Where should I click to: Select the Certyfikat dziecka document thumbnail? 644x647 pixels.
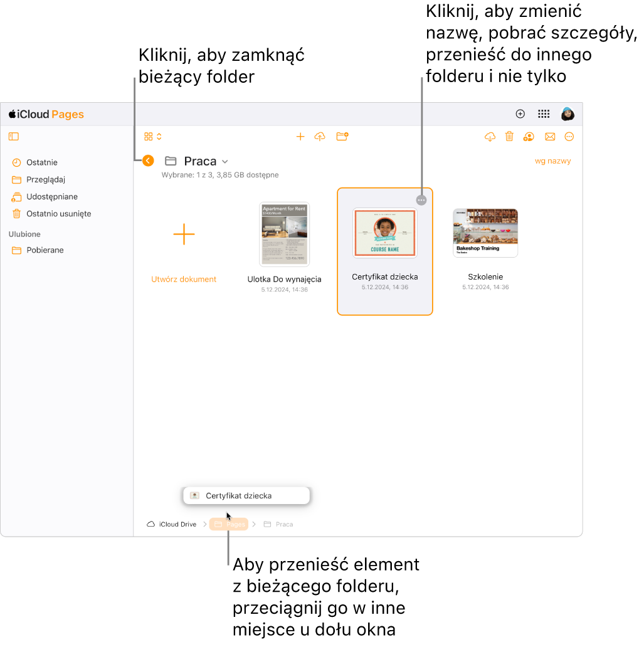tap(385, 233)
